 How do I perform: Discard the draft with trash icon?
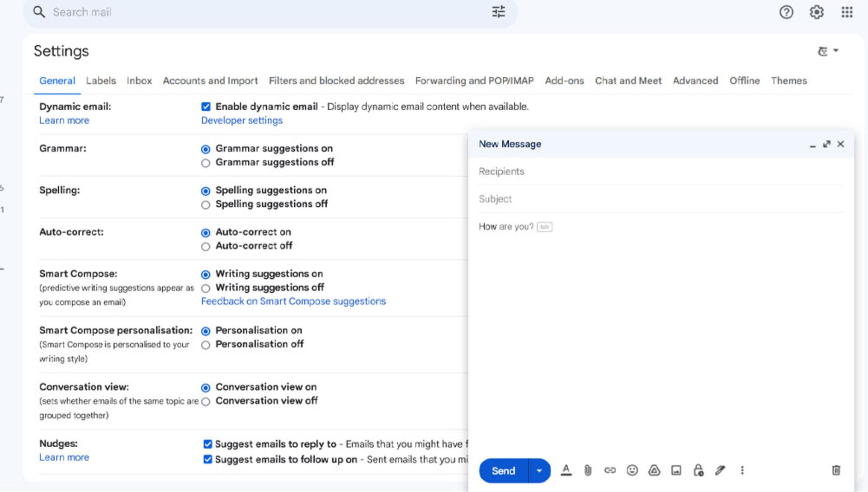836,470
